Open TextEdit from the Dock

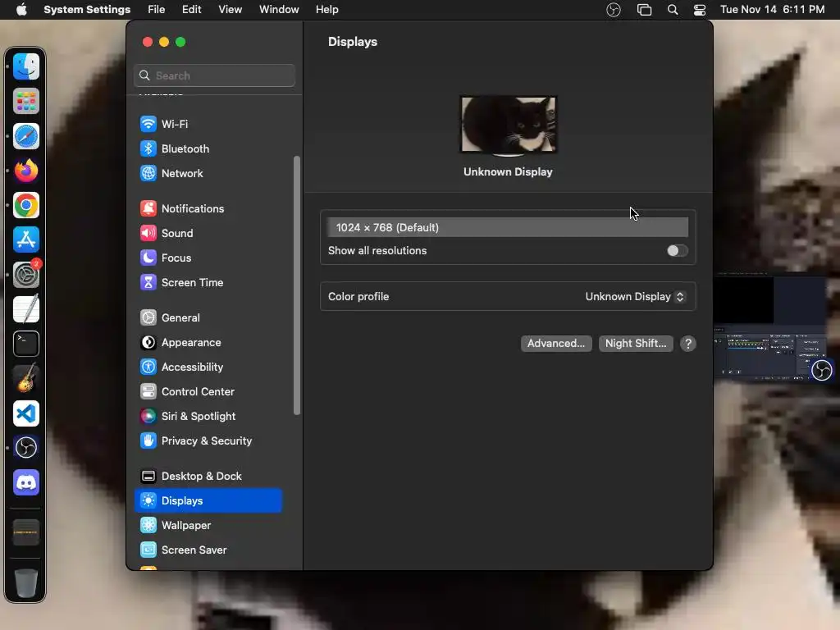pos(25,309)
